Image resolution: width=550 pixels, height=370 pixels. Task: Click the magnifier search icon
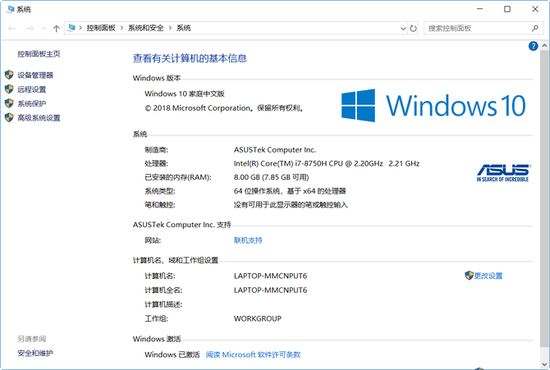535,28
